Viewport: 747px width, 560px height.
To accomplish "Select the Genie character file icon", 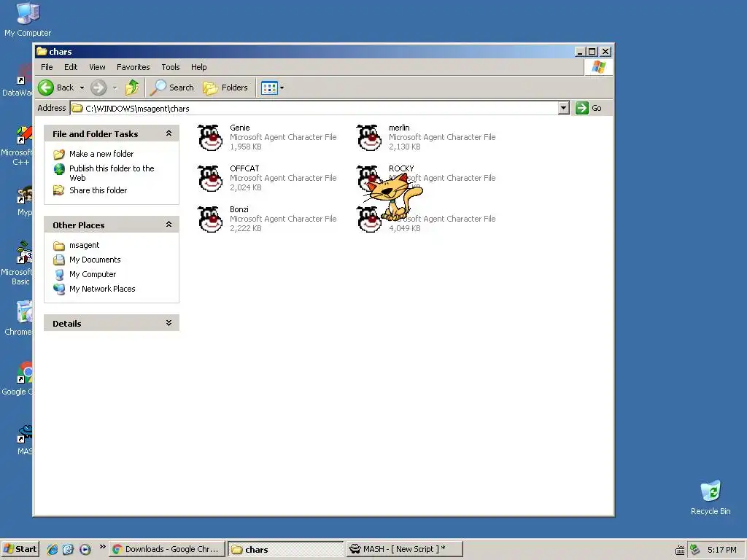I will coord(210,137).
